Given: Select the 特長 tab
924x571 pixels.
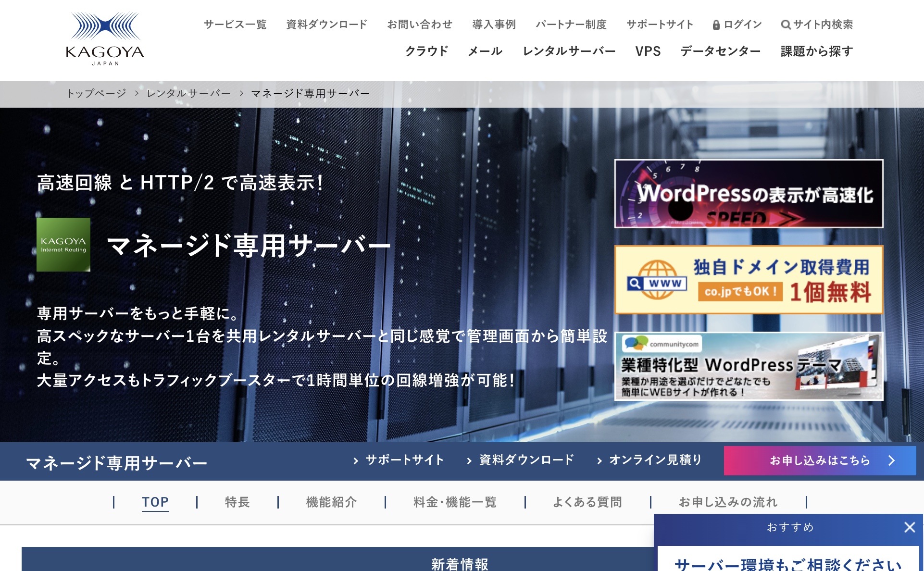Looking at the screenshot, I should 237,502.
